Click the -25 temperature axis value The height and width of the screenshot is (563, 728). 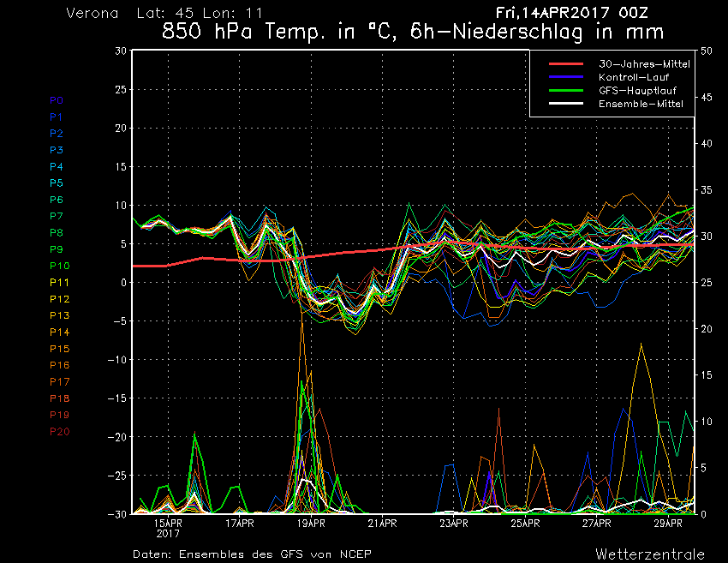tap(117, 476)
